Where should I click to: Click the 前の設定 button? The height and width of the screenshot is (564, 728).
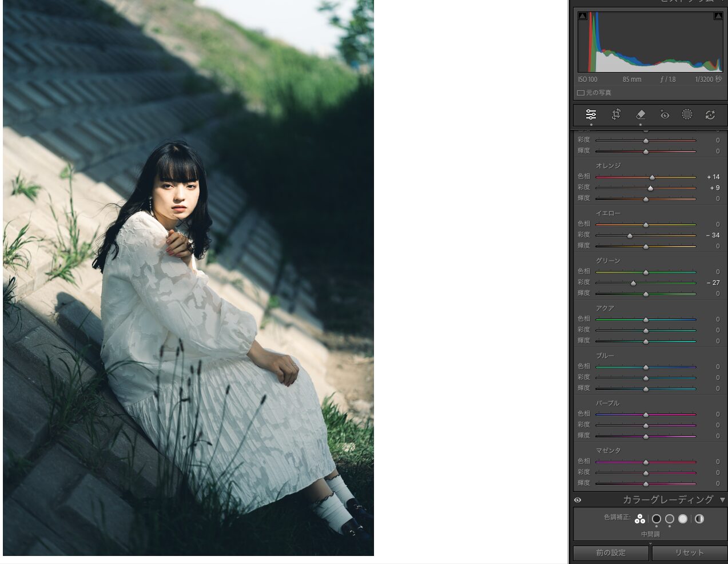pos(611,553)
